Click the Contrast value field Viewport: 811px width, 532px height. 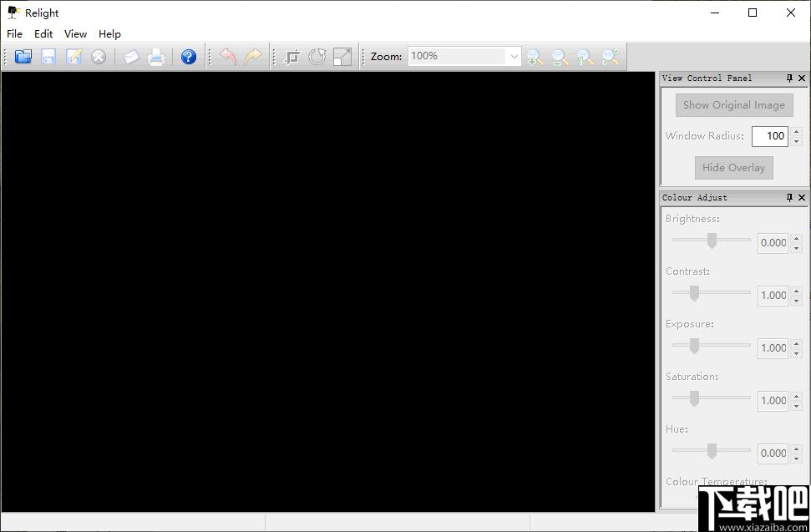773,295
